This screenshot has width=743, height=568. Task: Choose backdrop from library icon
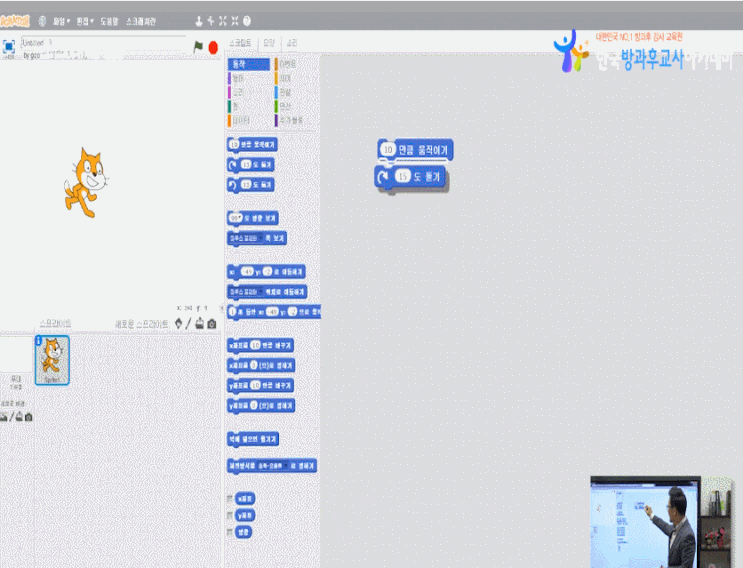(x=4, y=417)
